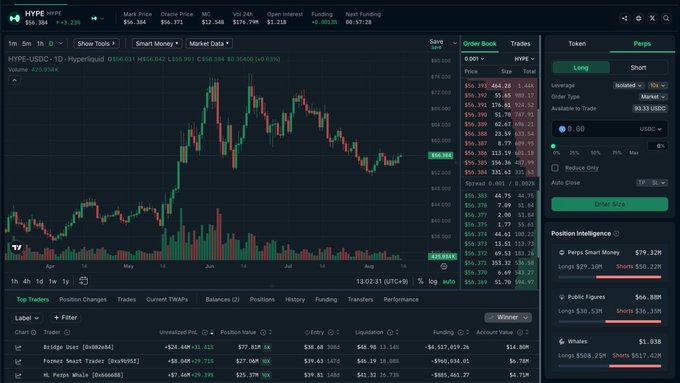Collapse the chart legend chevron
This screenshot has height=383, width=680.
click(14, 80)
